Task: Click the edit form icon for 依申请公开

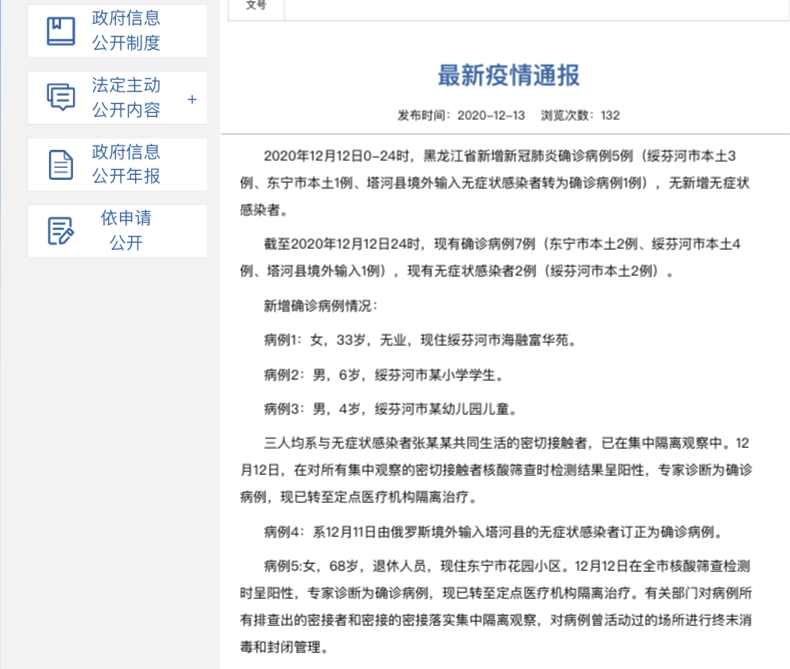Action: pyautogui.click(x=61, y=230)
